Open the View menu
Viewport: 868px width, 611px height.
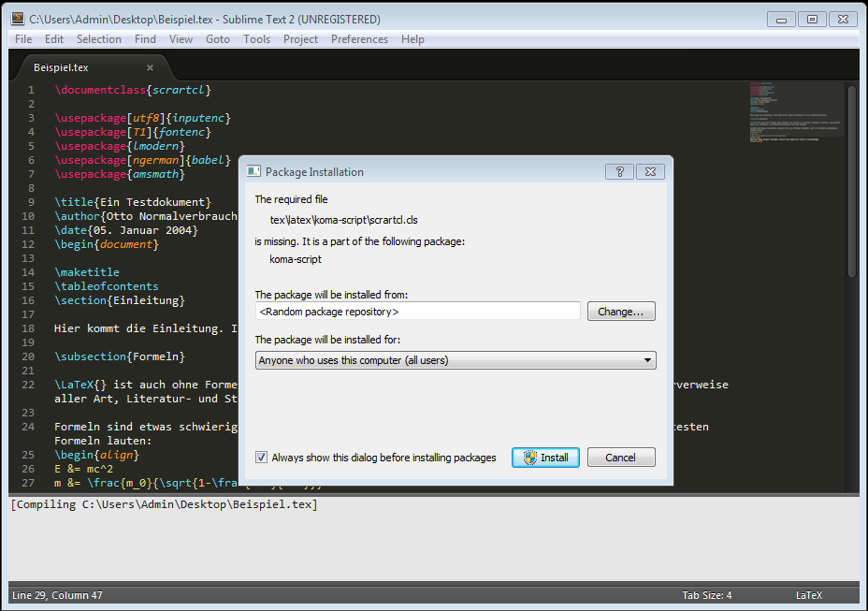(x=181, y=39)
